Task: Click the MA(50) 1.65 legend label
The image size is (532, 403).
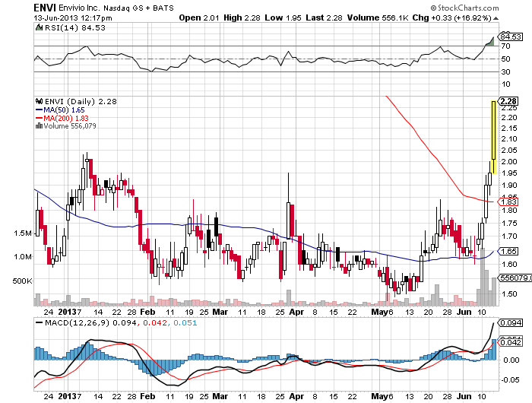Action: [x=64, y=110]
